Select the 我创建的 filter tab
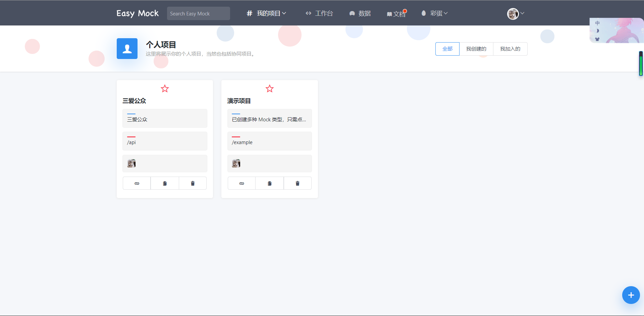644x316 pixels. pos(476,49)
